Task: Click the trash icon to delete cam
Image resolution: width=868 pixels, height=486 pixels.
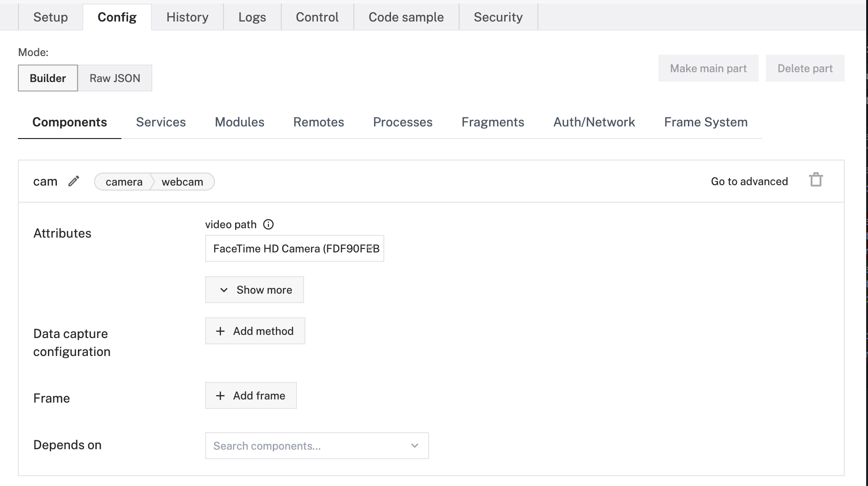Action: [x=816, y=180]
